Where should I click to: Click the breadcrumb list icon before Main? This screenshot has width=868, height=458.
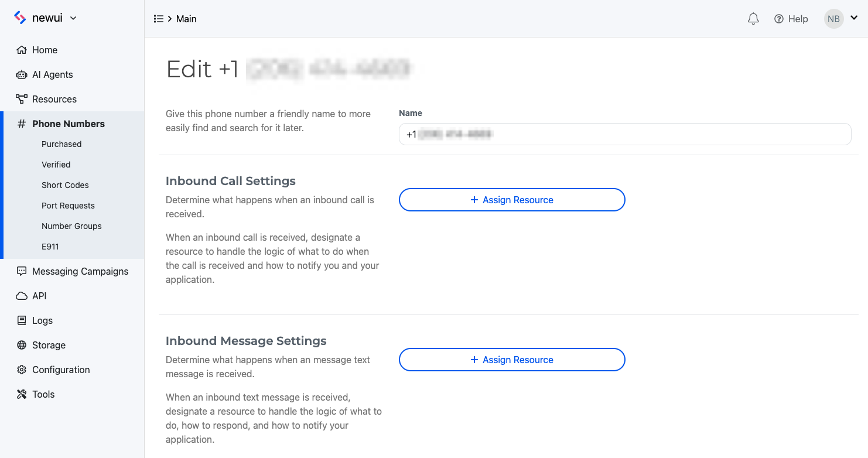[x=158, y=18]
